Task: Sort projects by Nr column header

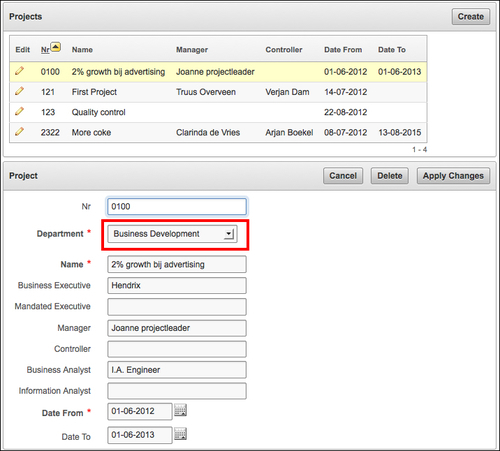Action: pyautogui.click(x=45, y=50)
